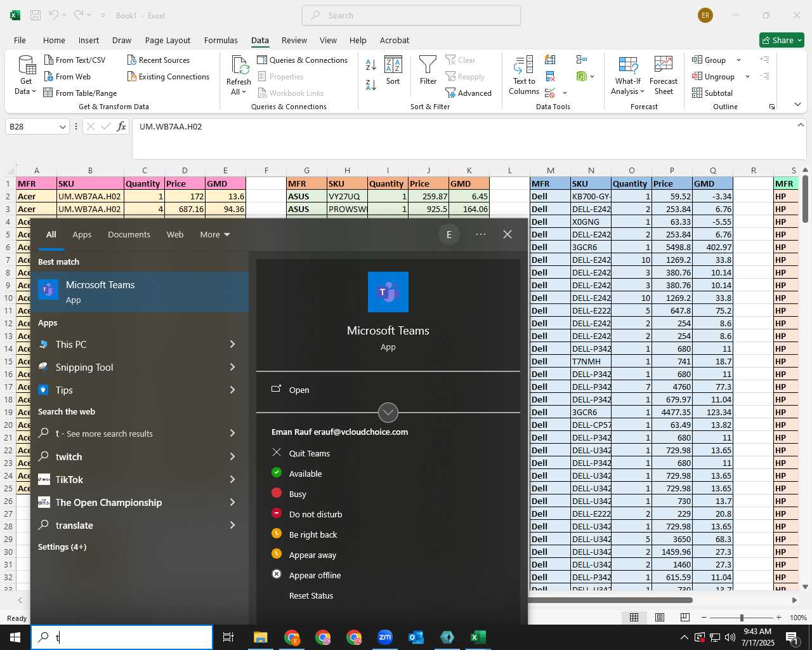
Task: Select Apps search filter tab
Action: tap(82, 234)
